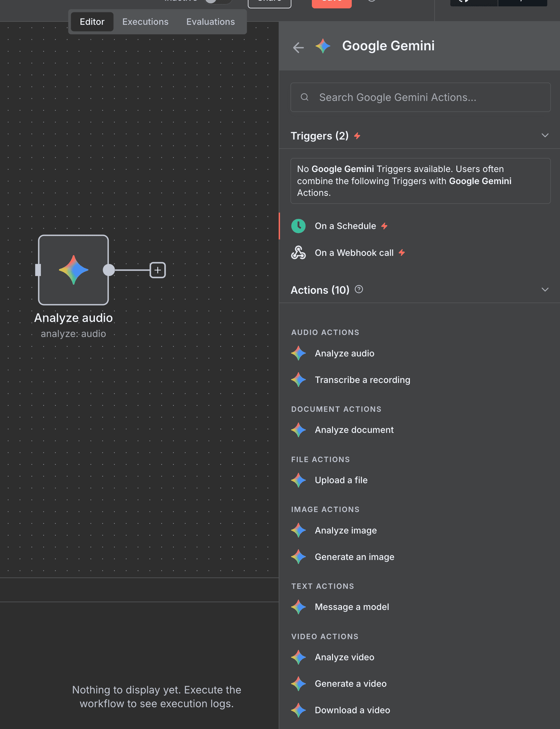This screenshot has height=729, width=560.
Task: Click the webhook icon beside On a Webhook call
Action: [x=299, y=253]
